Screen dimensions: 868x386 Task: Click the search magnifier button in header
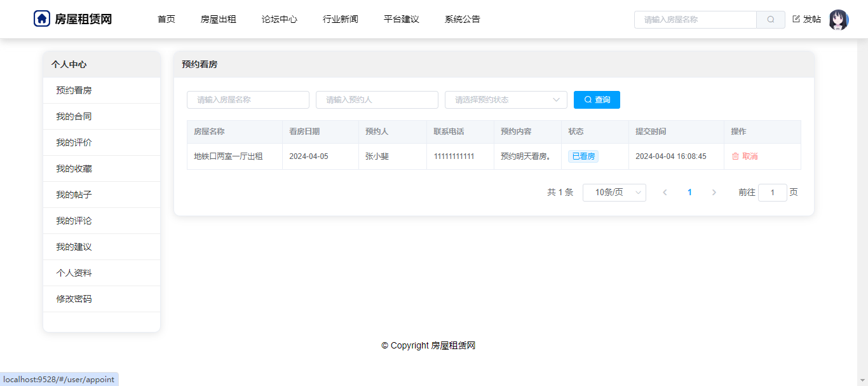pos(770,20)
